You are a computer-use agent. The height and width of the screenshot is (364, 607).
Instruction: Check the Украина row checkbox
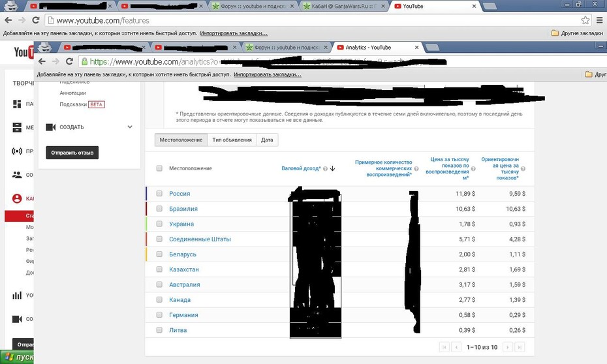[x=159, y=224]
